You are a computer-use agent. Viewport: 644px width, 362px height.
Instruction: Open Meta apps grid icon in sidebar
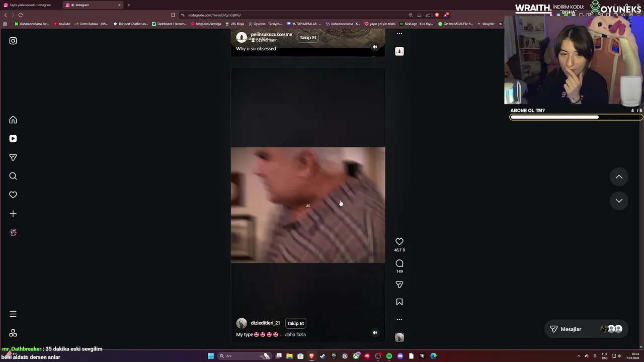[x=13, y=333]
